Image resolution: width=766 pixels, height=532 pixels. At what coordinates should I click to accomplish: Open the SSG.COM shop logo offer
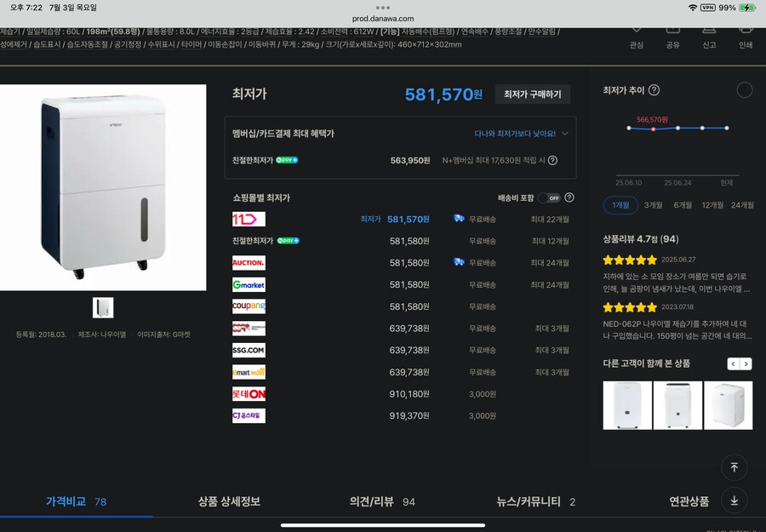[x=249, y=351]
